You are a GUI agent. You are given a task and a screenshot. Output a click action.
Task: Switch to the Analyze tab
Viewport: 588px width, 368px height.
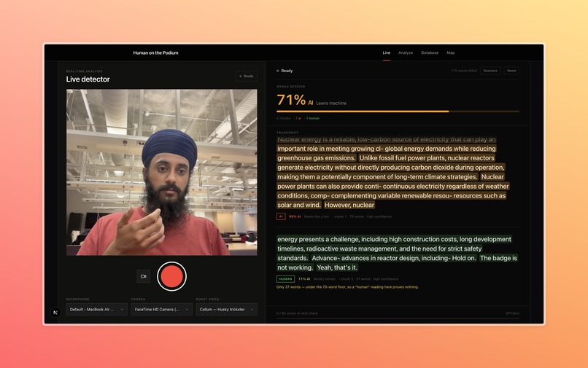point(406,53)
